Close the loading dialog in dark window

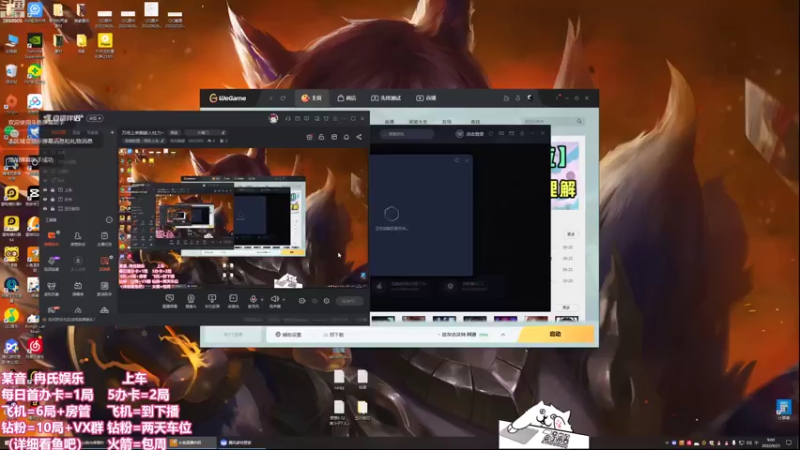[467, 160]
